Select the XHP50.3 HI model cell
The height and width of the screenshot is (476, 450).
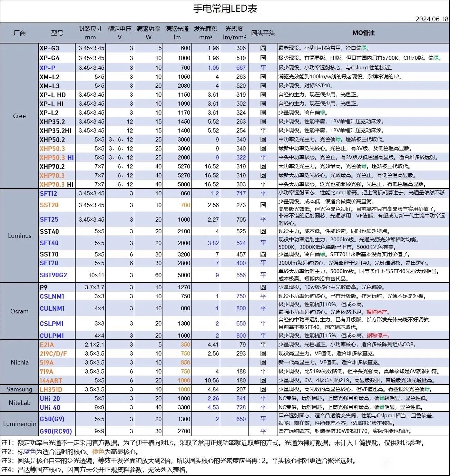click(x=57, y=157)
